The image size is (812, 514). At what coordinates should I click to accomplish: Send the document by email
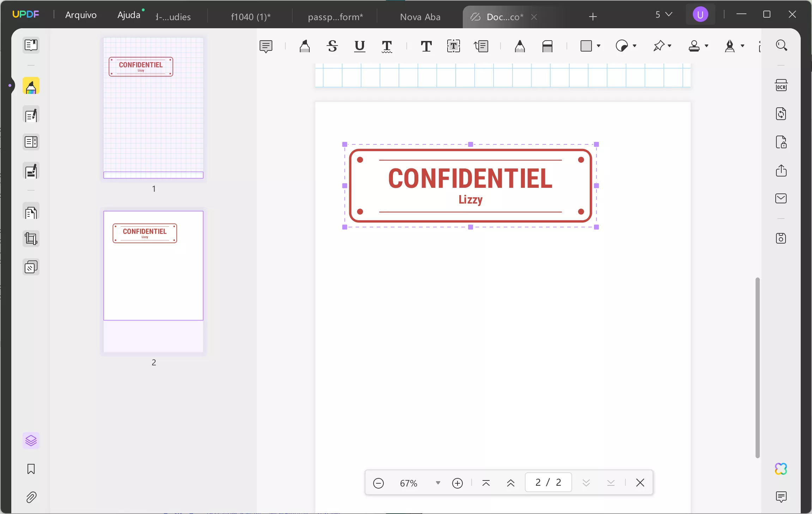782,199
